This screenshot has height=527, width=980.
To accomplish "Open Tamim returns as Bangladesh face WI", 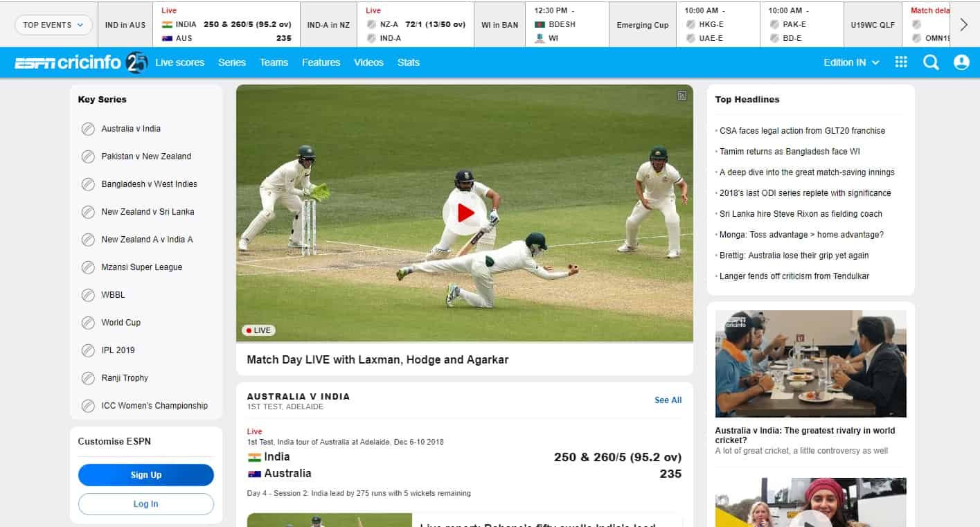I will pos(790,152).
